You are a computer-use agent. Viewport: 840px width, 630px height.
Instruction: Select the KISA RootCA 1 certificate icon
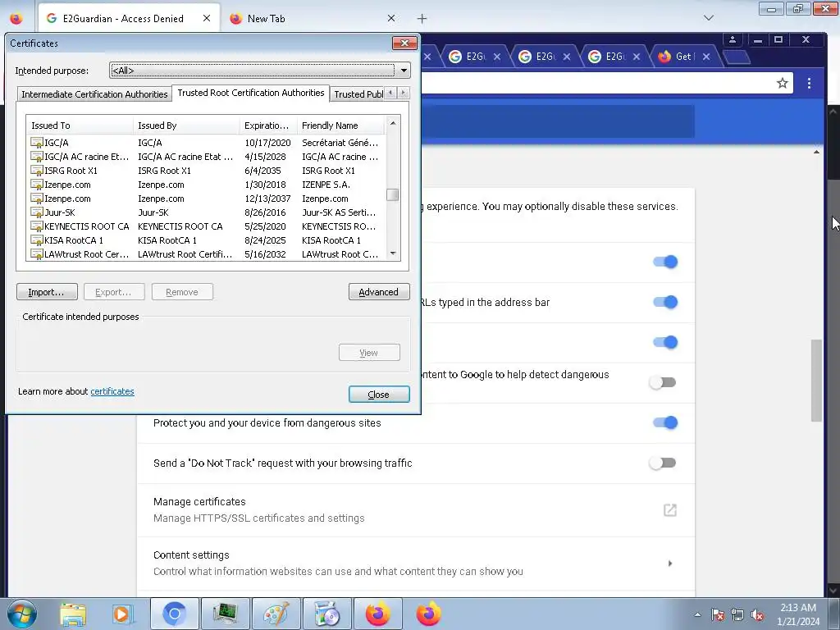(x=36, y=240)
